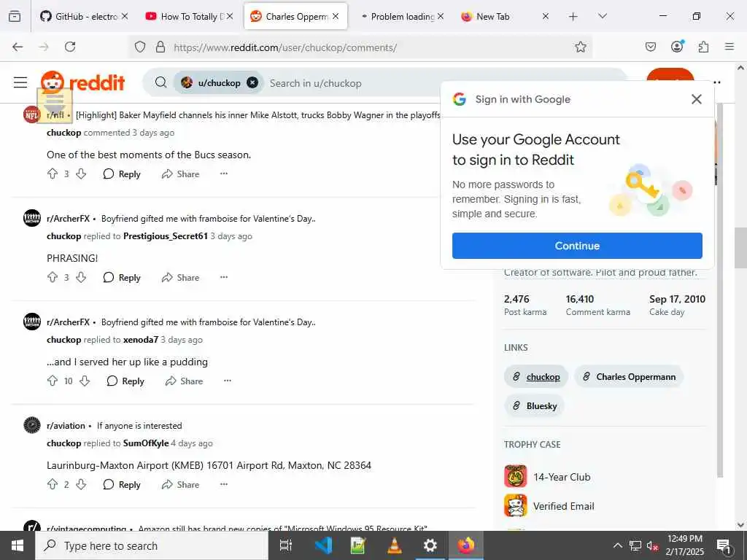This screenshot has height=560, width=747.
Task: Open more options on PHRASING! comment
Action: [224, 277]
